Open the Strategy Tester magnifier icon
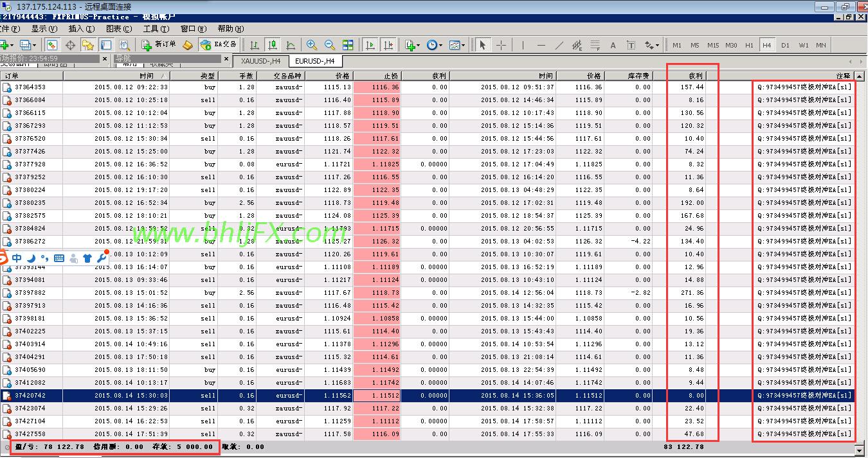This screenshot has width=868, height=458. tap(125, 45)
